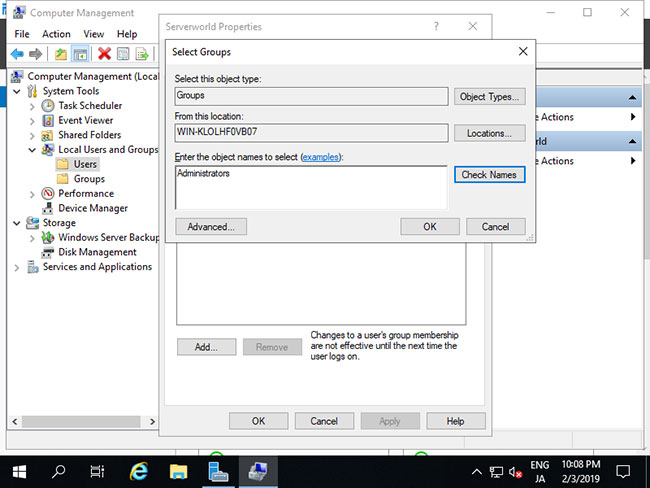Open Server Manager from taskbar
This screenshot has height=488, width=650.
(218, 472)
